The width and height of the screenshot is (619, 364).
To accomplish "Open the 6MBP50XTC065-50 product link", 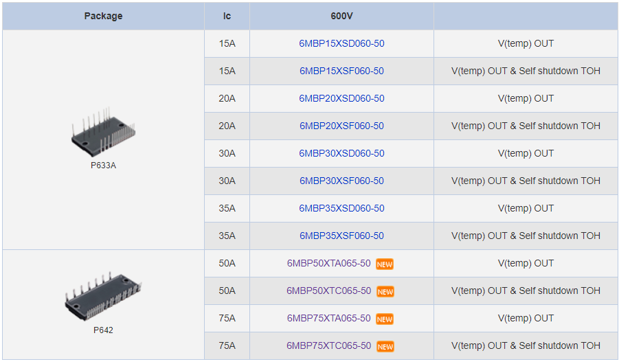I will tap(328, 291).
